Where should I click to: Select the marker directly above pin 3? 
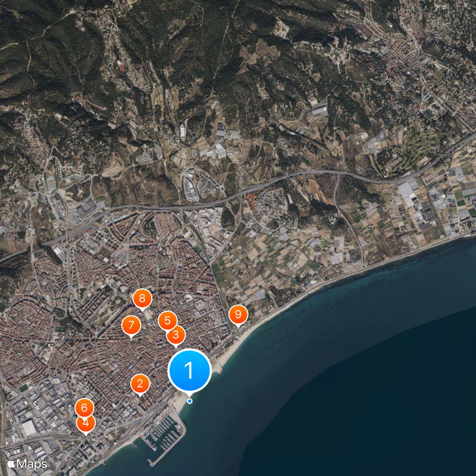[167, 320]
